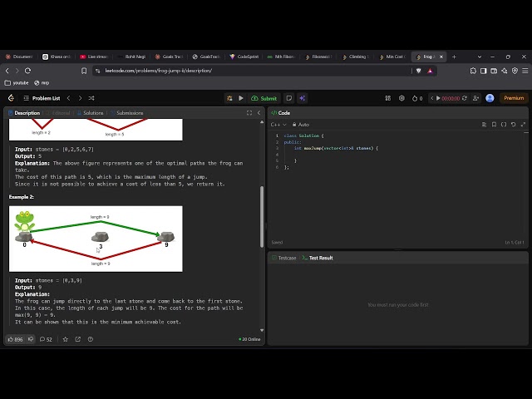Click the debug icon beside Run
This screenshot has height=399, width=532.
tap(229, 98)
